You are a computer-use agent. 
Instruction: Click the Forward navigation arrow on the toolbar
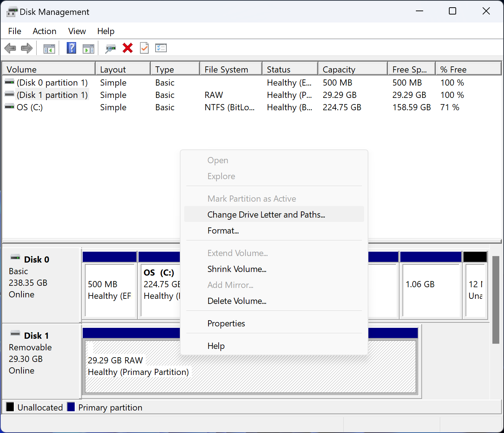(26, 48)
